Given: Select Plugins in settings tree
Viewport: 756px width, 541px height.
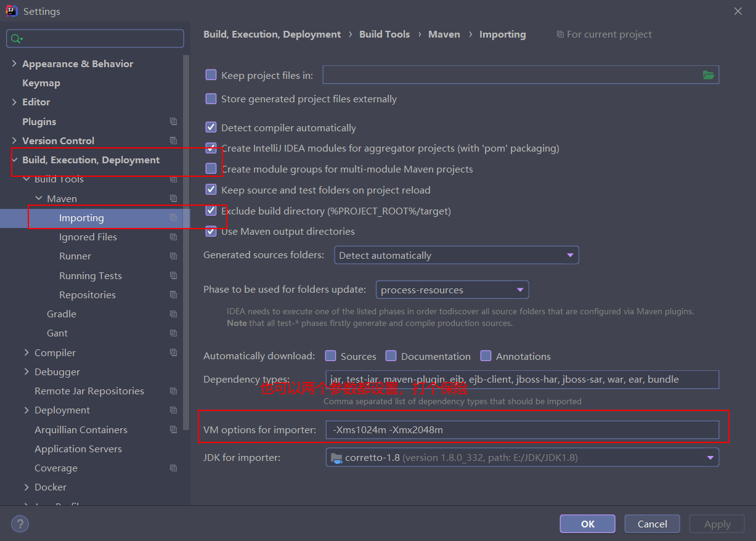Looking at the screenshot, I should click(39, 121).
